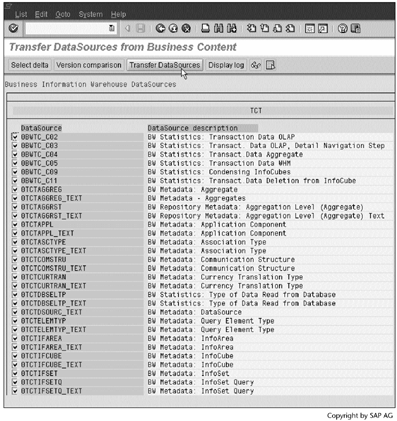Image resolution: width=397 pixels, height=421 pixels.
Task: Click the Print icon in toolbar
Action: click(206, 29)
